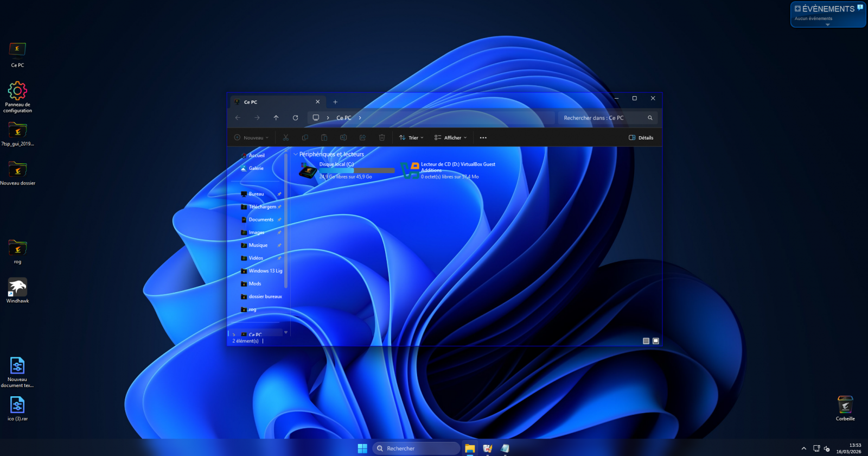Open the Trier sort dropdown
This screenshot has width=868, height=456.
[411, 138]
